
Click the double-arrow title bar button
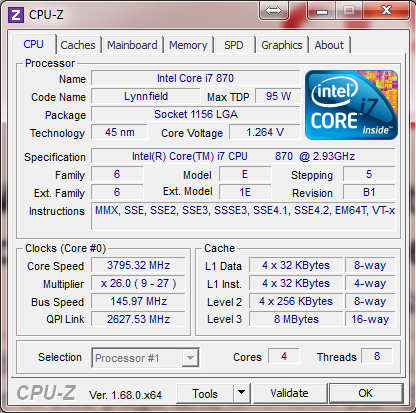point(273,11)
